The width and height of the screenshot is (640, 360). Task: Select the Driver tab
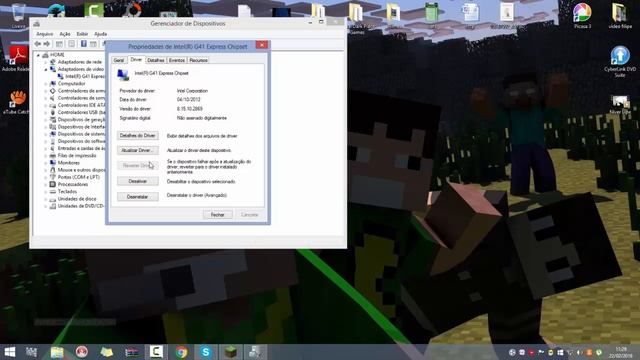[x=136, y=60]
